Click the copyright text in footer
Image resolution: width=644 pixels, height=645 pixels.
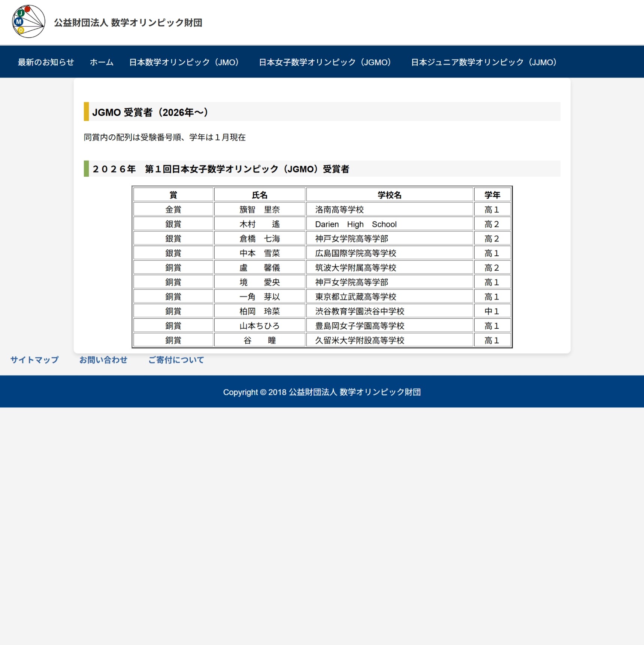(x=322, y=392)
